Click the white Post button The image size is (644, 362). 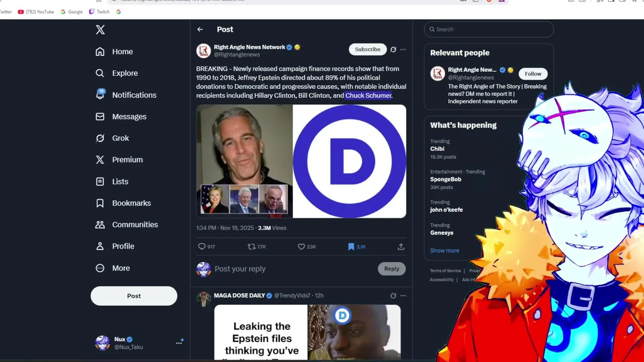[x=134, y=296]
